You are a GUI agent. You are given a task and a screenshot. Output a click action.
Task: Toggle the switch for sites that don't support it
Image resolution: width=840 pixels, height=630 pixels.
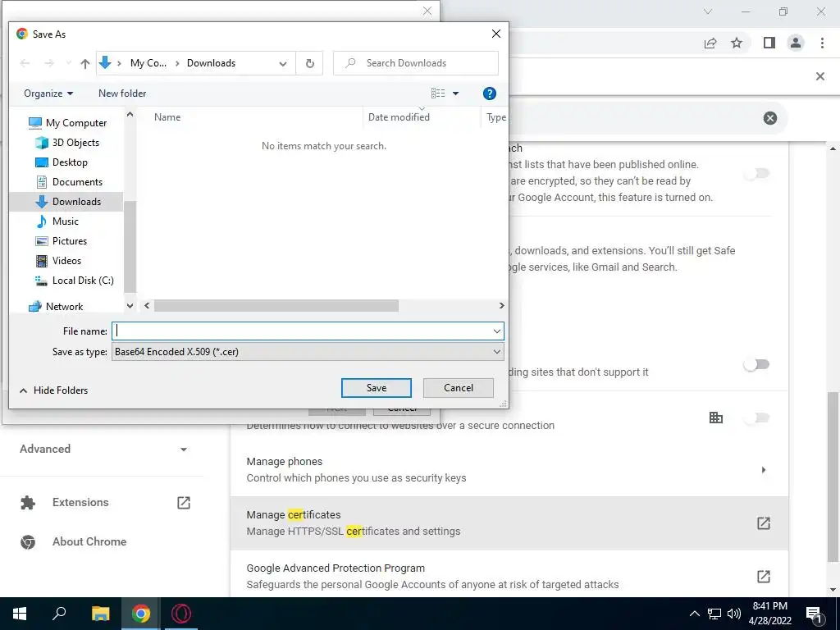(756, 365)
